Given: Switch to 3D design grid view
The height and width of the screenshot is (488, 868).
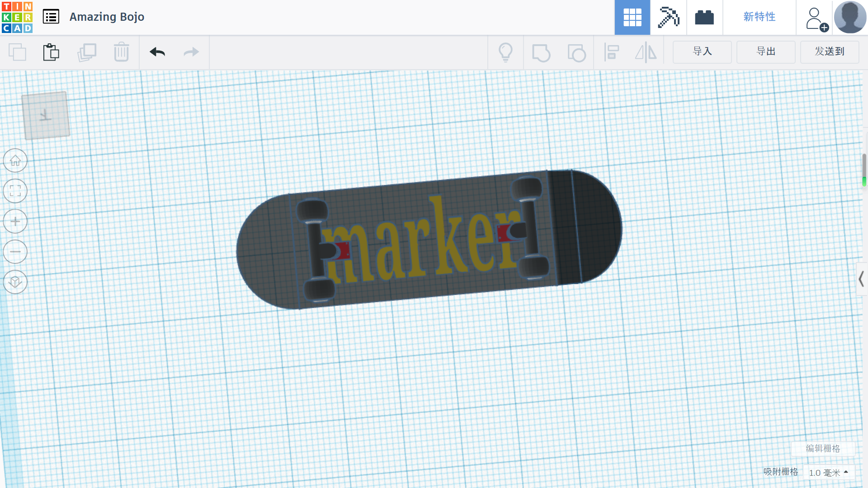Looking at the screenshot, I should pyautogui.click(x=632, y=18).
